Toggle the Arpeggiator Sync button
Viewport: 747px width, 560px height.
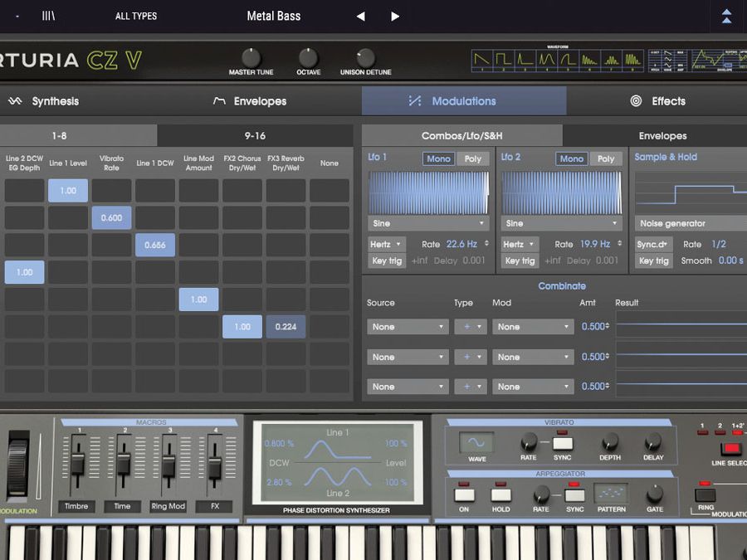[x=574, y=494]
